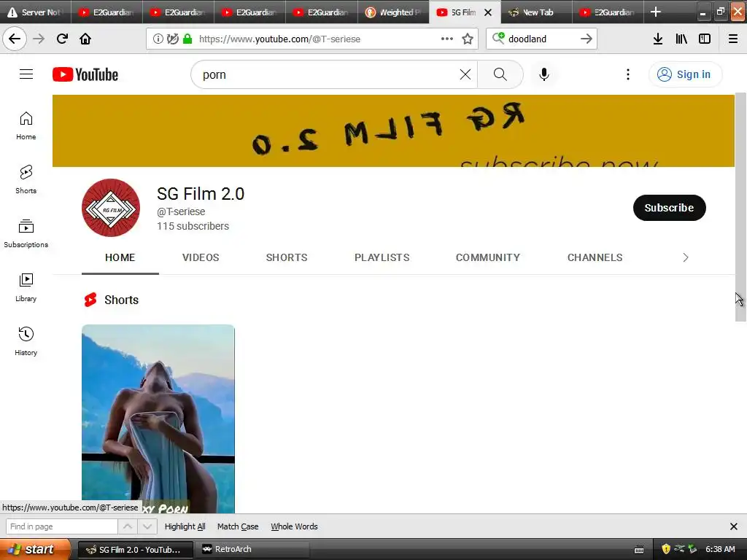This screenshot has height=560, width=747.
Task: Toggle Whole Words in find bar
Action: pos(294,526)
